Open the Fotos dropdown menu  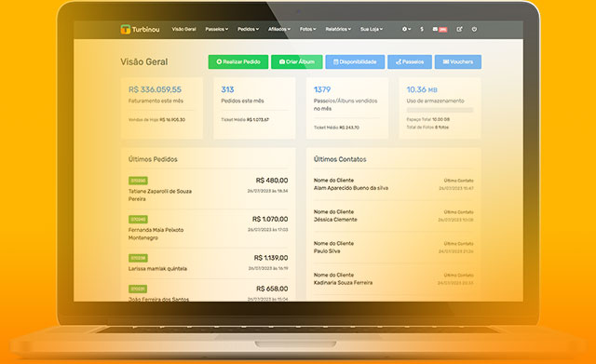308,29
